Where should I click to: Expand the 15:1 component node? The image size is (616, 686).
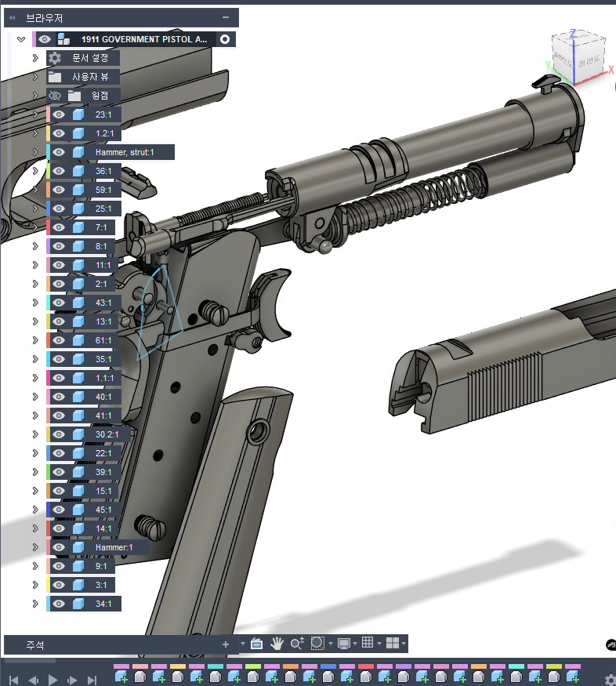35,491
